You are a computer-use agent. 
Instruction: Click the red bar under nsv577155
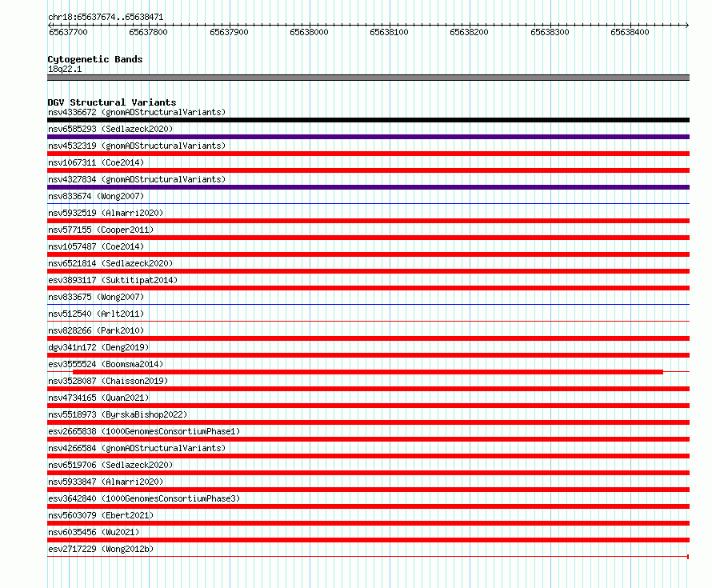tap(368, 238)
